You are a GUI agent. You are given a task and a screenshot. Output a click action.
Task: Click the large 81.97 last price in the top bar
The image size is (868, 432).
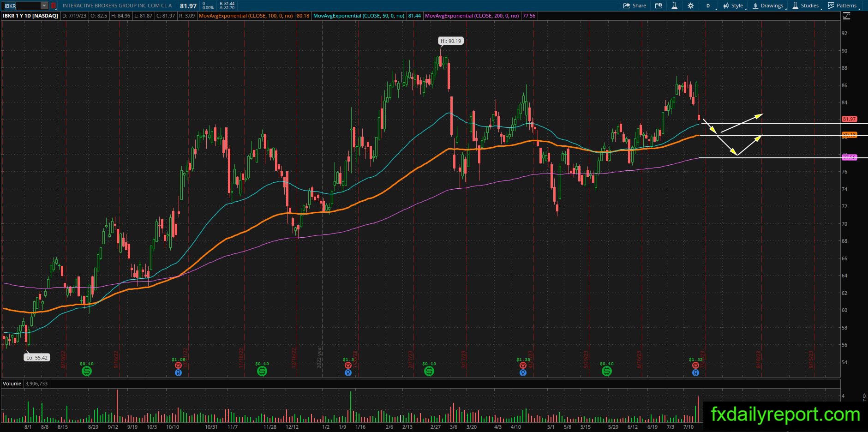click(188, 6)
